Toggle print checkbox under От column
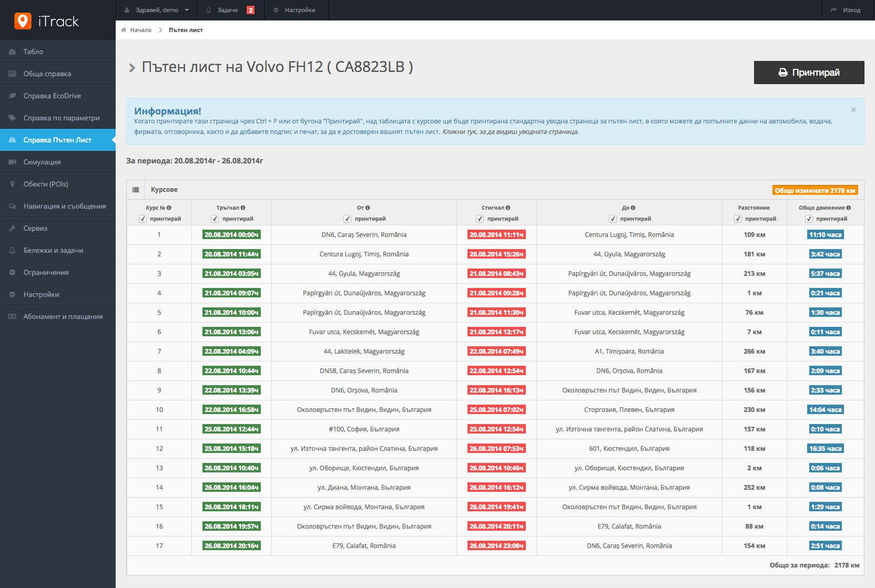875x588 pixels. [347, 219]
